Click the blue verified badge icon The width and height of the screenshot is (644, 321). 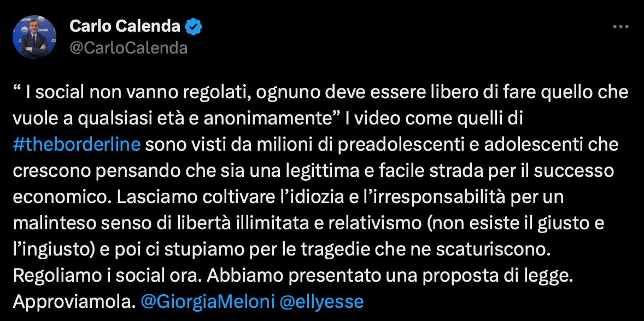193,27
